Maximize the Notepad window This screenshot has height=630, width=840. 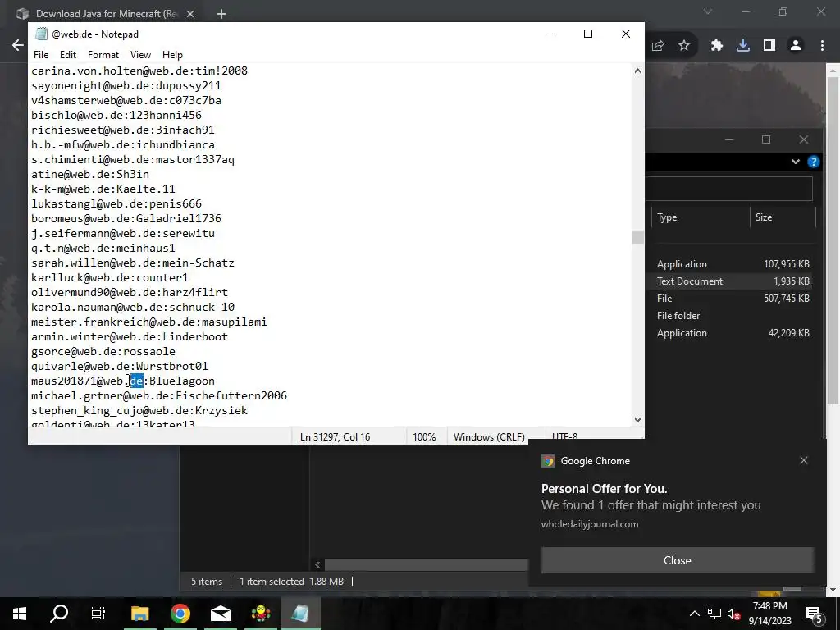pos(587,34)
